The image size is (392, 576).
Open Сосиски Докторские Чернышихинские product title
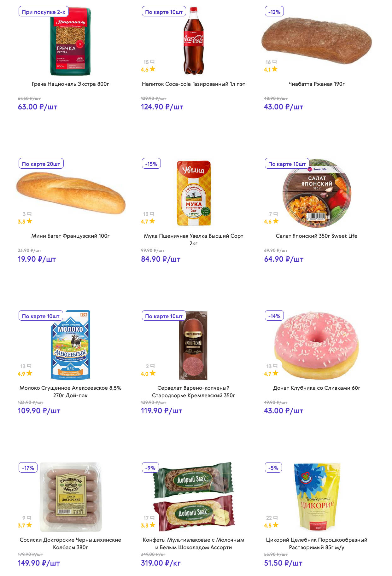pos(70,544)
